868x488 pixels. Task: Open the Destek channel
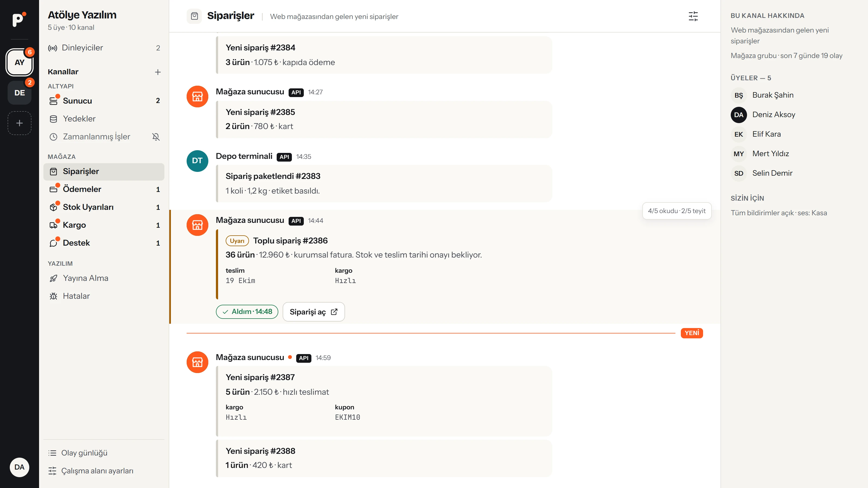coord(104,243)
